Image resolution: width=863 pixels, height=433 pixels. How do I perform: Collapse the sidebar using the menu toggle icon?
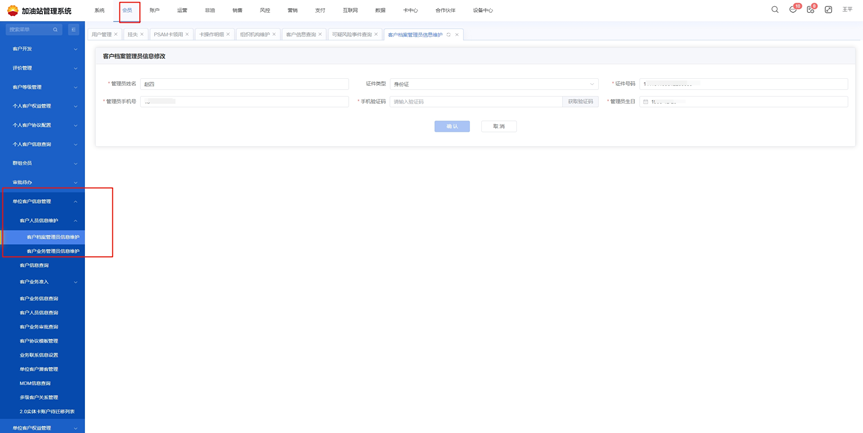click(x=73, y=30)
